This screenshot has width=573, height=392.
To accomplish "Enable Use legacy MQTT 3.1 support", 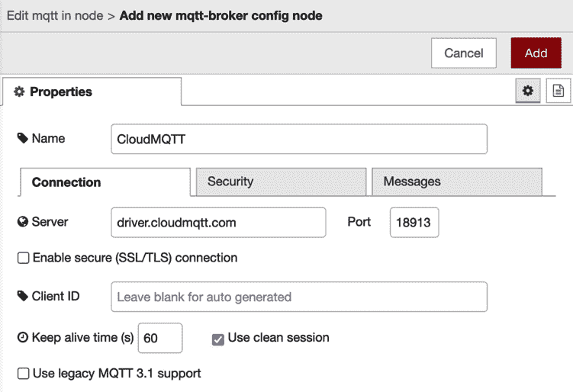I will click(x=24, y=374).
